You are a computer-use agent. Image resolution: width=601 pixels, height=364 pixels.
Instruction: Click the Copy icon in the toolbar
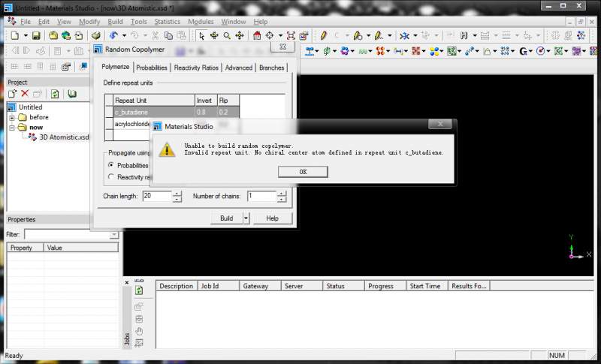[168, 35]
